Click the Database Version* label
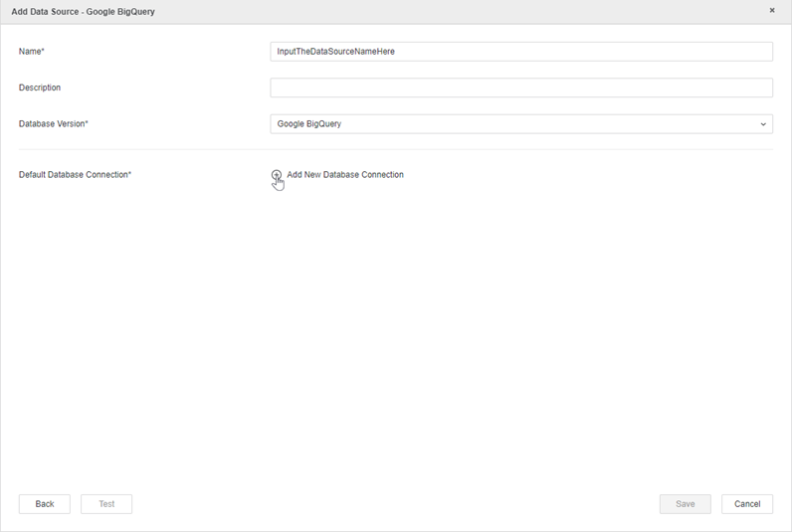Screen dimensions: 792x532 54,124
